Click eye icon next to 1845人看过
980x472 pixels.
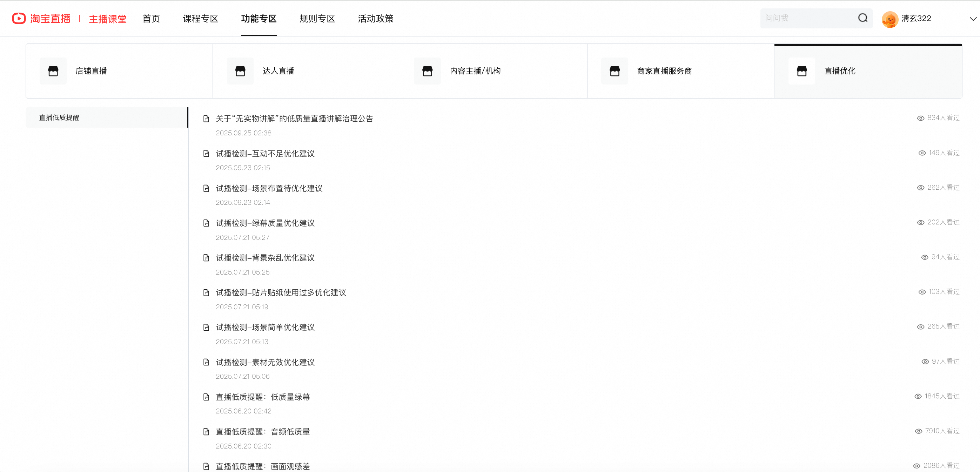click(918, 396)
